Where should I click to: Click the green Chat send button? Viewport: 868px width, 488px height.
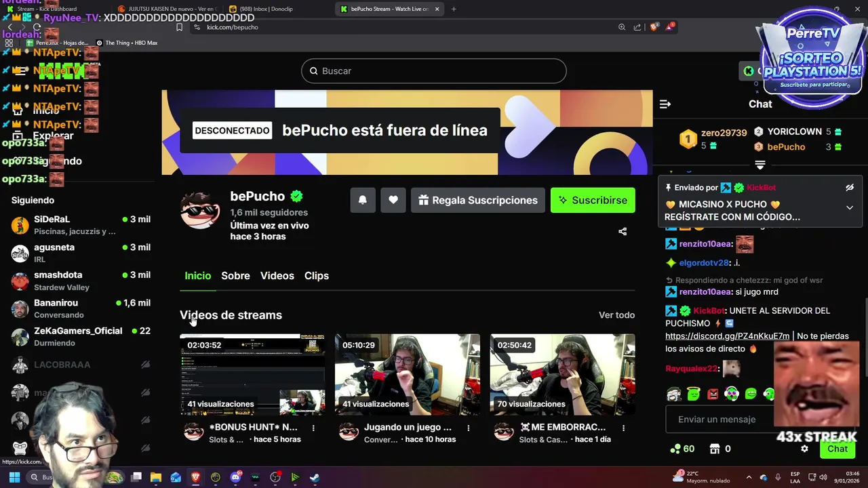tap(837, 449)
